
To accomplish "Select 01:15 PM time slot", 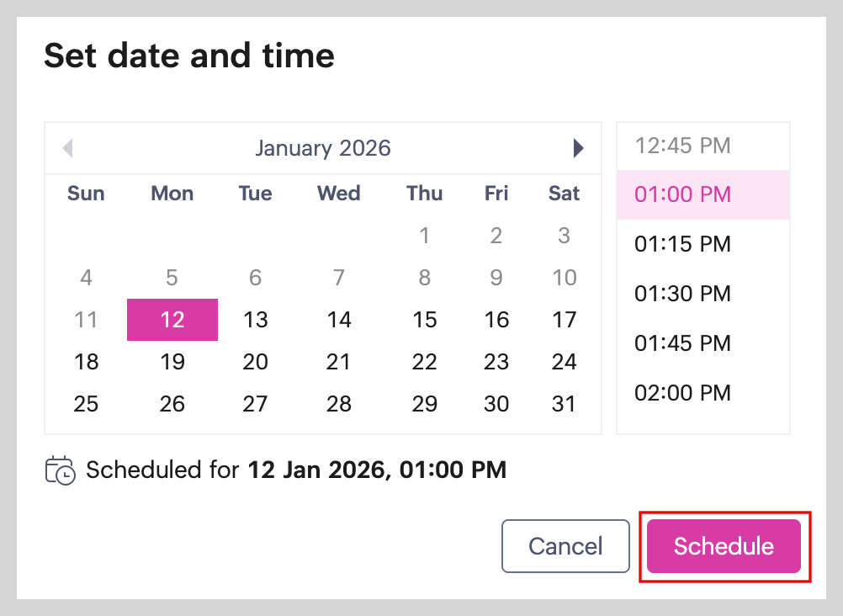I will (x=682, y=244).
